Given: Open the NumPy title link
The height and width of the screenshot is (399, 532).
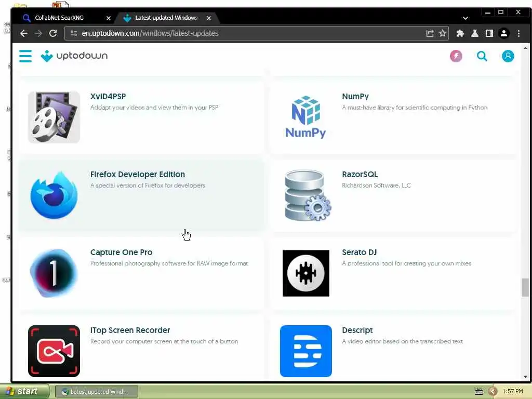Looking at the screenshot, I should pos(355,96).
